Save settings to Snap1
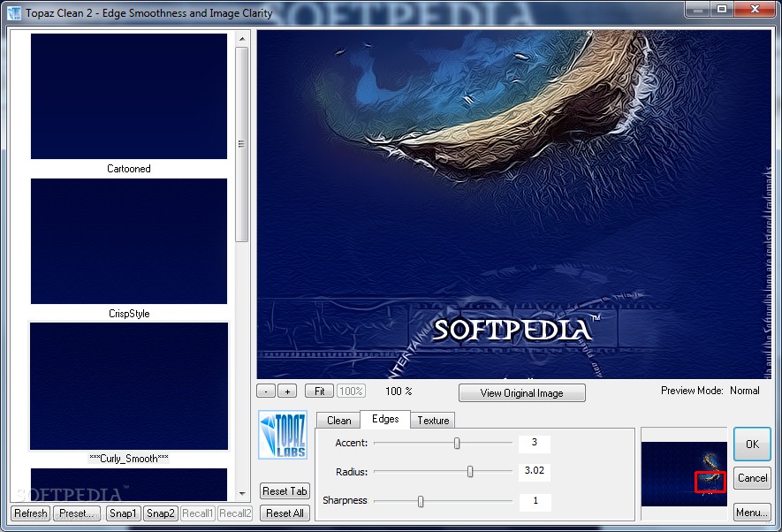This screenshot has width=782, height=532. click(x=123, y=513)
